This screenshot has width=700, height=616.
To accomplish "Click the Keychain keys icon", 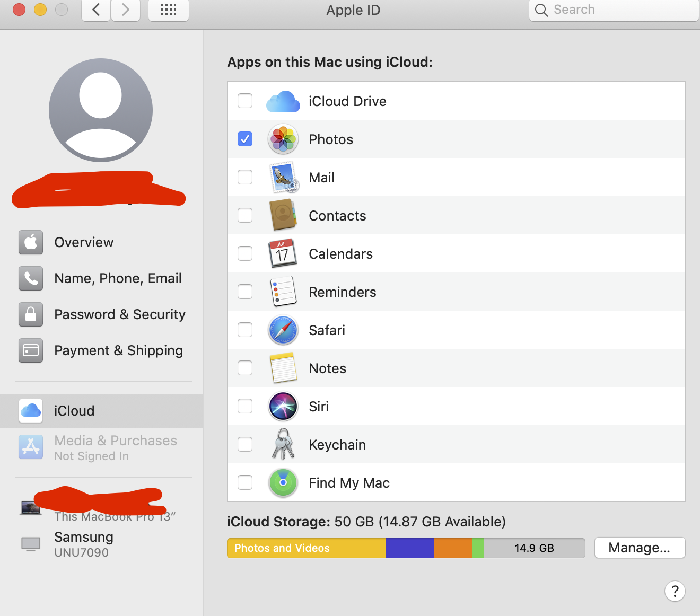I will (283, 444).
